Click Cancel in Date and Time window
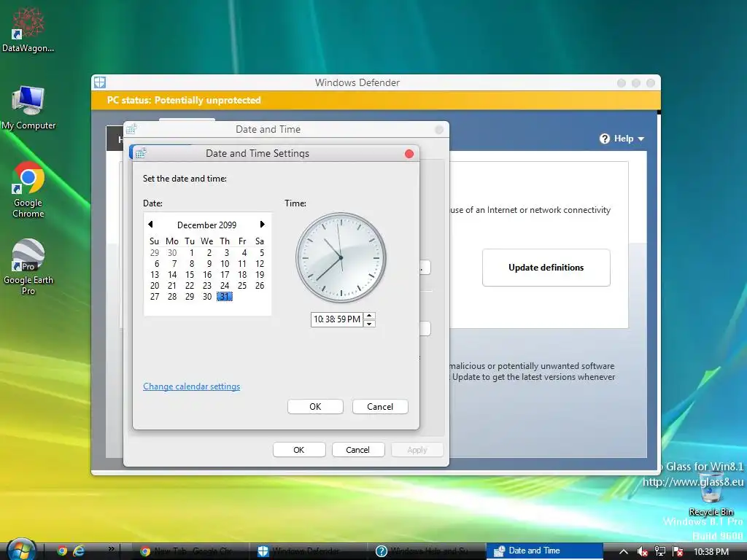 (x=357, y=450)
